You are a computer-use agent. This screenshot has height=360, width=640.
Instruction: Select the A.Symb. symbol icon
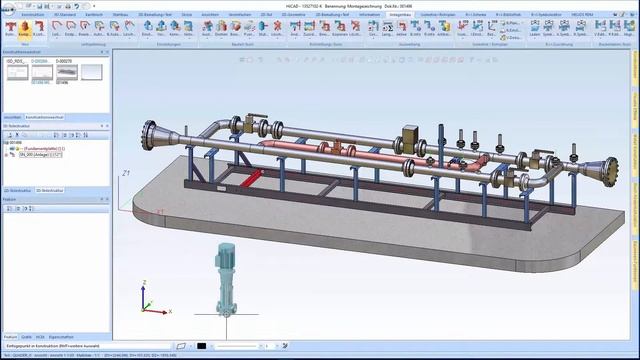click(x=564, y=29)
